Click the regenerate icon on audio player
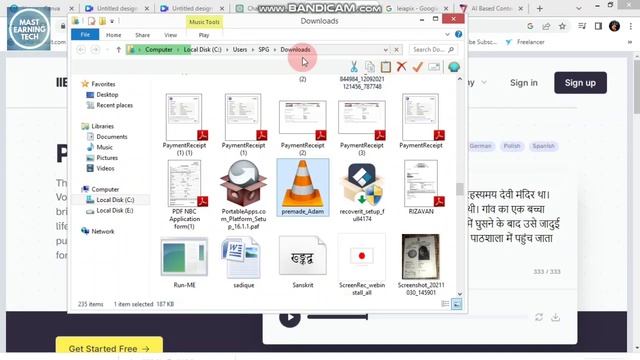The height and width of the screenshot is (360, 640). (x=539, y=317)
